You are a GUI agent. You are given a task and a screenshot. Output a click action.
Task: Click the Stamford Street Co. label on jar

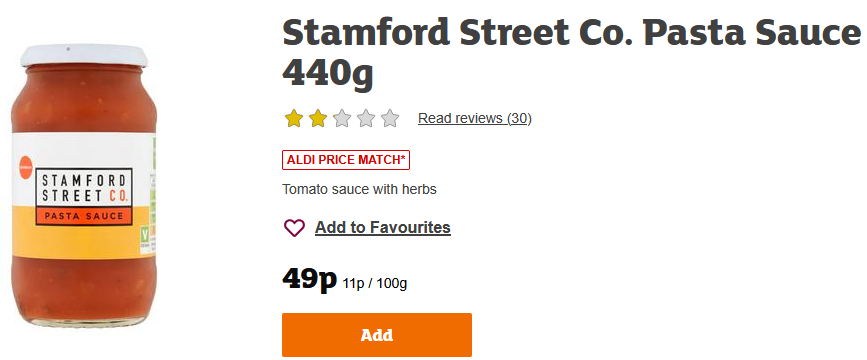click(x=84, y=188)
